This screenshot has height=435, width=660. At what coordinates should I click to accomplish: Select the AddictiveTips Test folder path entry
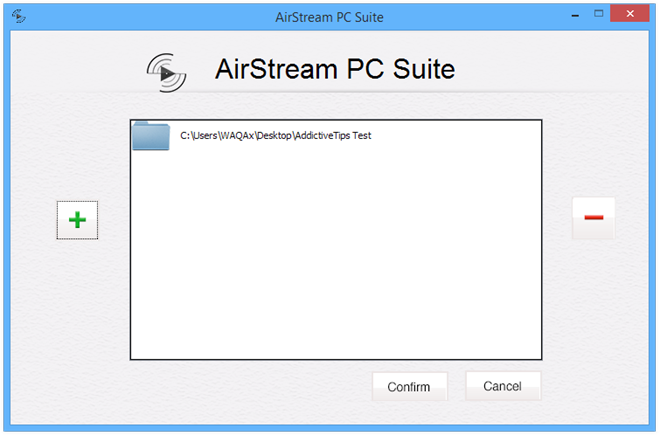coord(336,136)
